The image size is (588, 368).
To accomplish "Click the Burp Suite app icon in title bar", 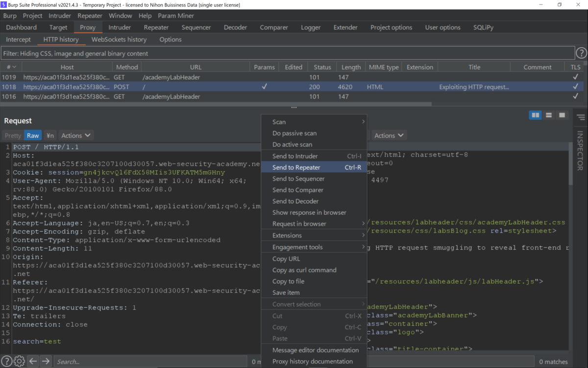I will pyautogui.click(x=4, y=4).
